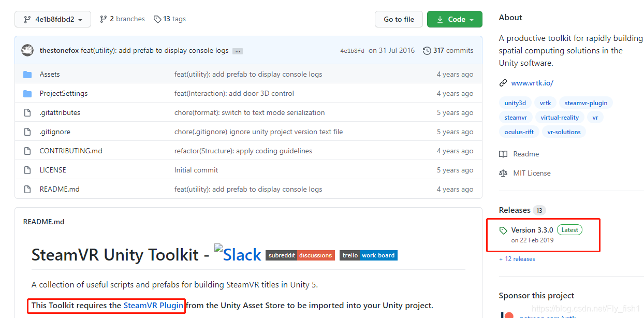
Task: Select the steamvr topic tag
Action: (516, 118)
